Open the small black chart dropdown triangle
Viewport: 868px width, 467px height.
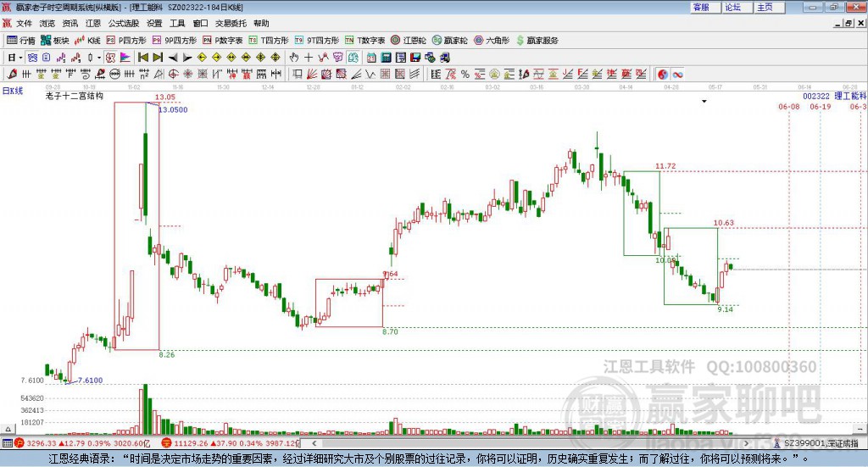pyautogui.click(x=704, y=101)
